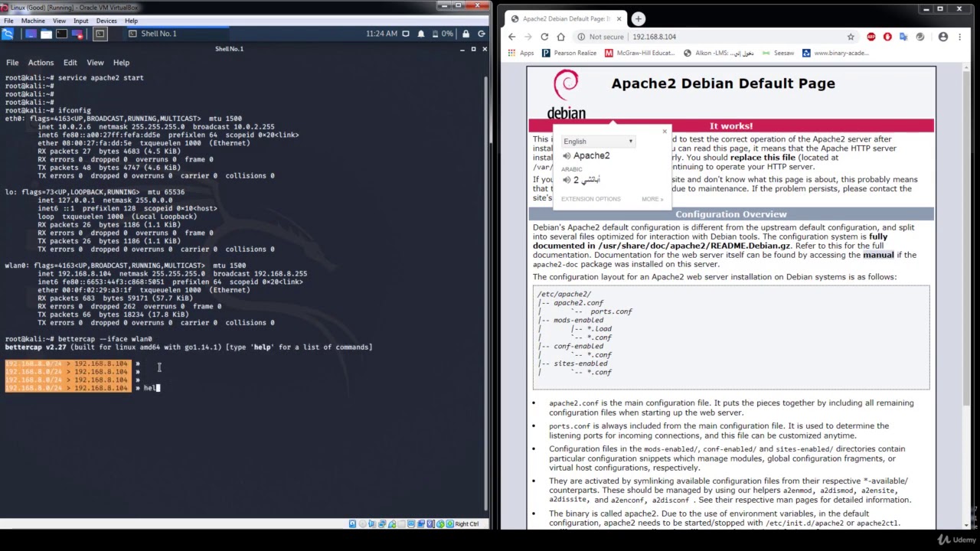Viewport: 980px width, 551px height.
Task: Go back in the Chrome browser
Action: [512, 37]
